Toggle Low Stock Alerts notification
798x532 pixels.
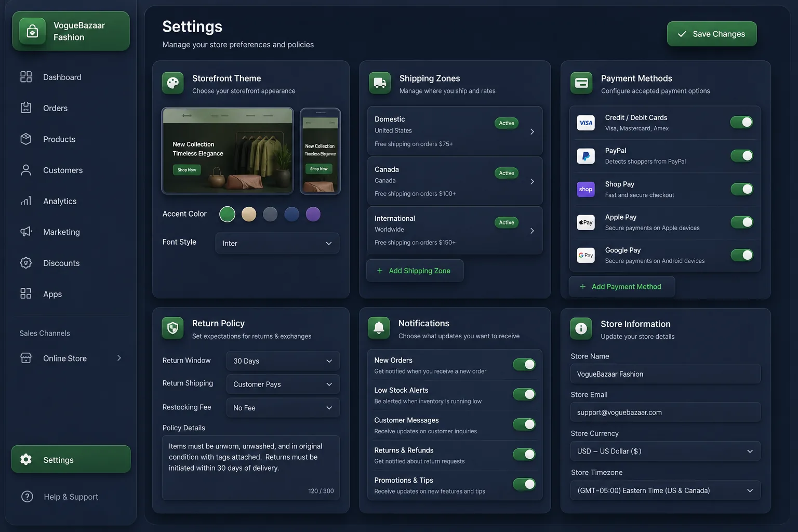(524, 394)
